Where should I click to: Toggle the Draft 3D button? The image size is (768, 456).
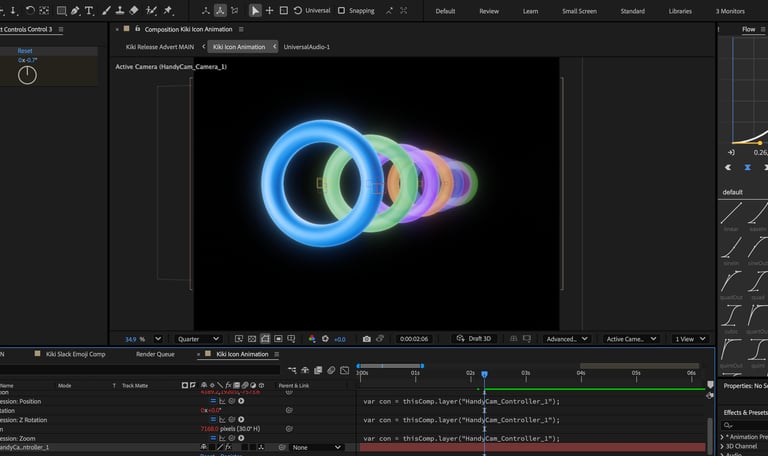475,339
